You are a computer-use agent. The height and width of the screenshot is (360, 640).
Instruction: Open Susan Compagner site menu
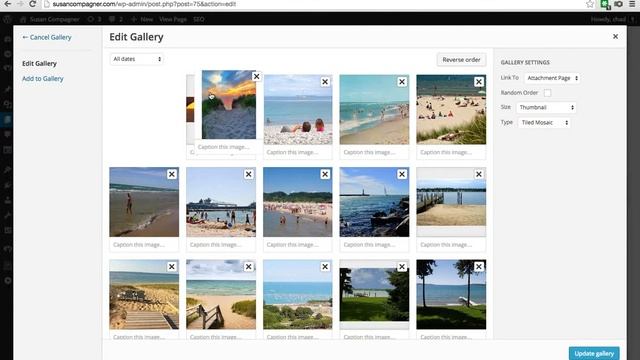50,19
